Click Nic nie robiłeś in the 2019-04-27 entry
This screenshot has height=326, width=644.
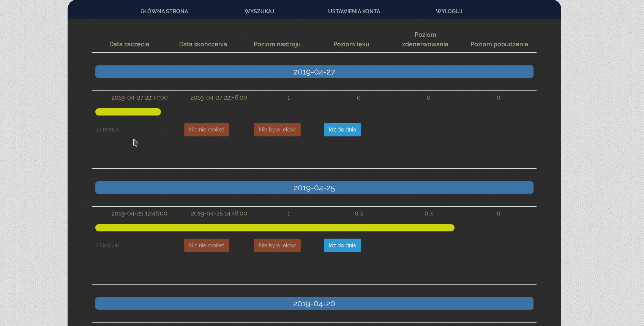click(207, 130)
